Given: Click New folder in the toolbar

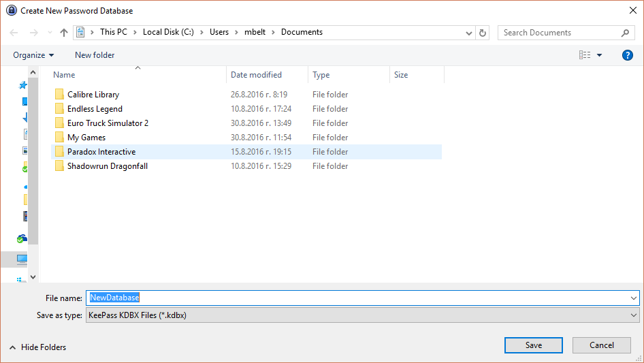Looking at the screenshot, I should [x=95, y=55].
